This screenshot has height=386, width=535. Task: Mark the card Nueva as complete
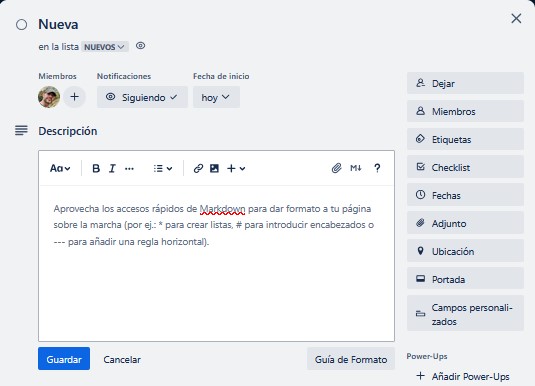pyautogui.click(x=21, y=25)
